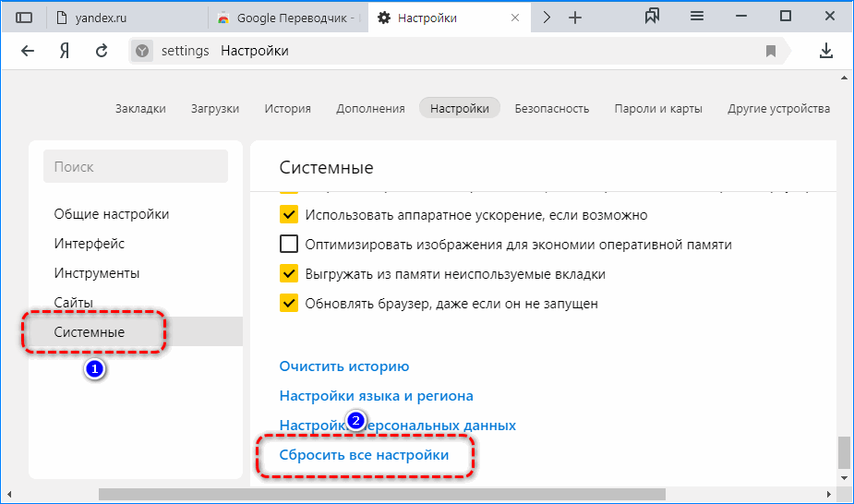The width and height of the screenshot is (854, 504).
Task: Open the Закладки section
Action: coord(140,109)
